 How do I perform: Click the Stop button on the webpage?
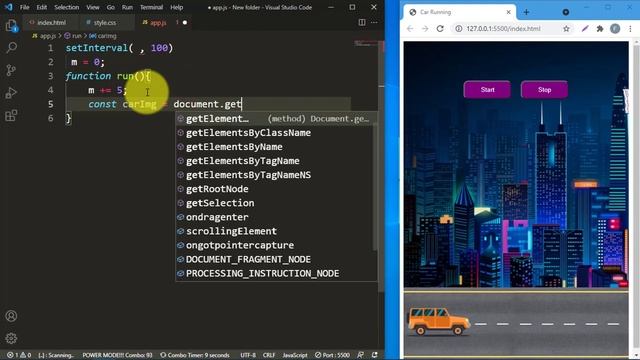pyautogui.click(x=544, y=90)
